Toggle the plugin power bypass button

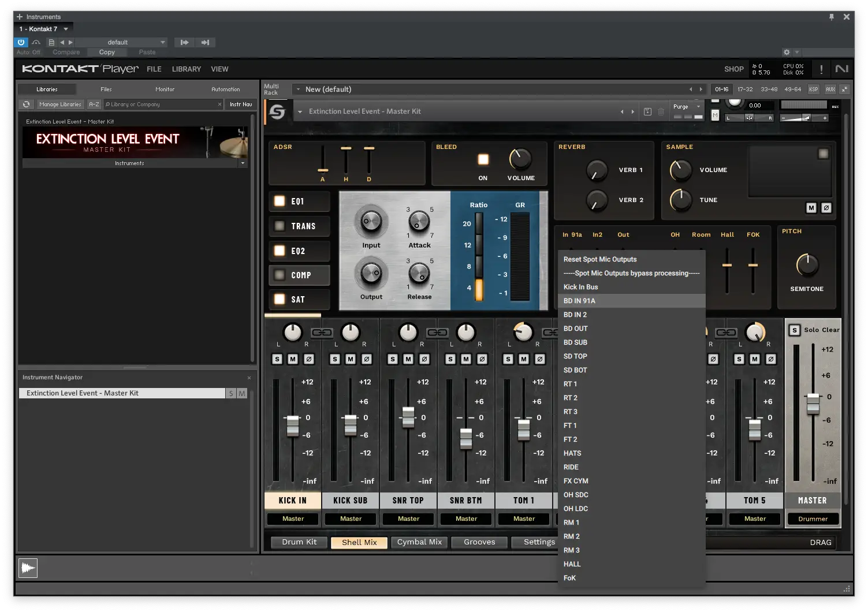tap(21, 42)
